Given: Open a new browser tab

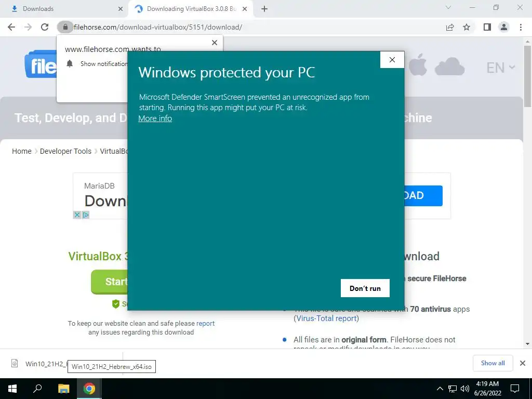Looking at the screenshot, I should [264, 9].
